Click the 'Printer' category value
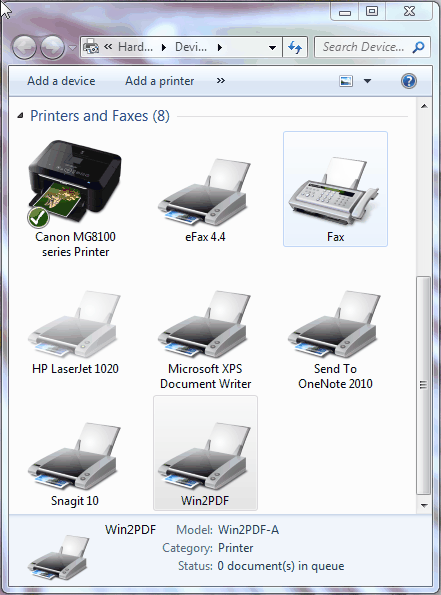441x595 pixels. 235,548
